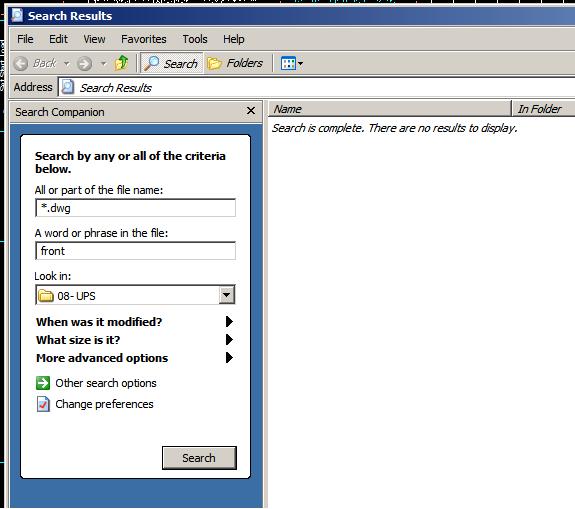The height and width of the screenshot is (509, 575).
Task: Click the Other search options arrow icon
Action: 43,383
